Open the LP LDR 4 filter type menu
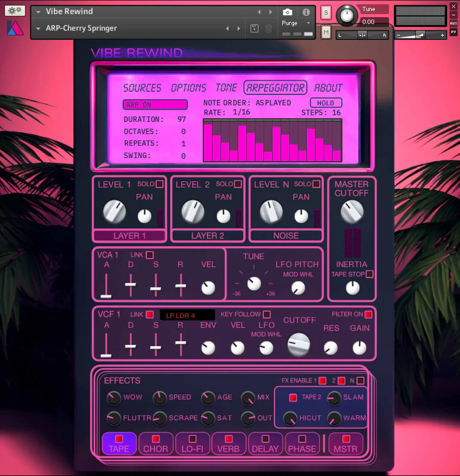This screenshot has height=476, width=460. coord(187,315)
